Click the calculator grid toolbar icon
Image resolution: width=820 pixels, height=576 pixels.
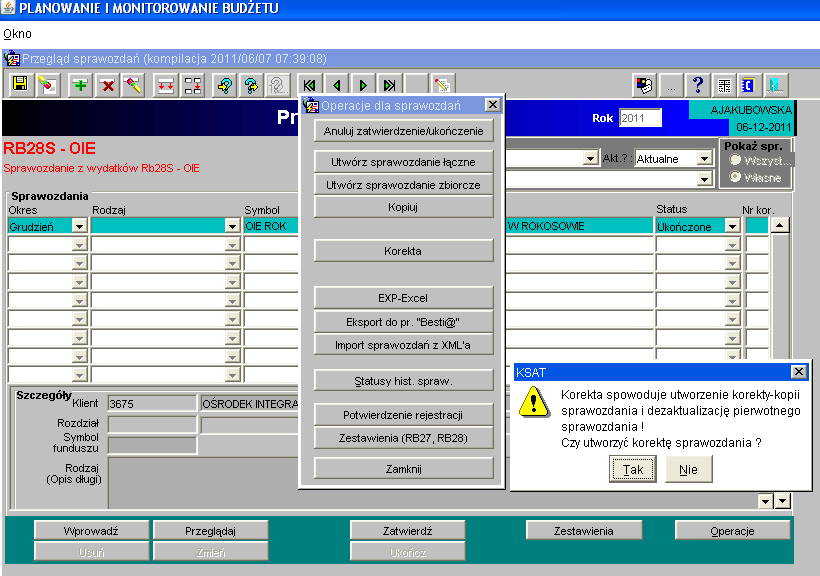click(724, 85)
